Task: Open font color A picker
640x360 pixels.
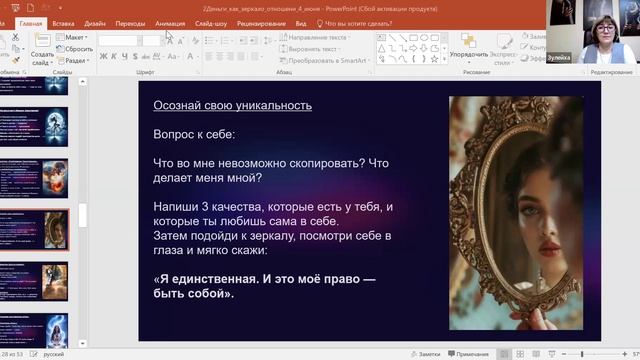Action: tap(191, 56)
